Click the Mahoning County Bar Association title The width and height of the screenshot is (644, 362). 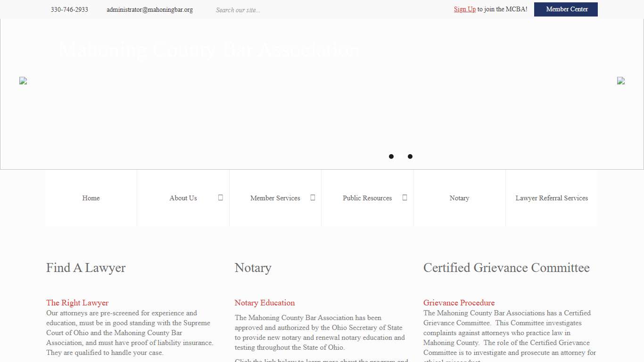point(209,50)
